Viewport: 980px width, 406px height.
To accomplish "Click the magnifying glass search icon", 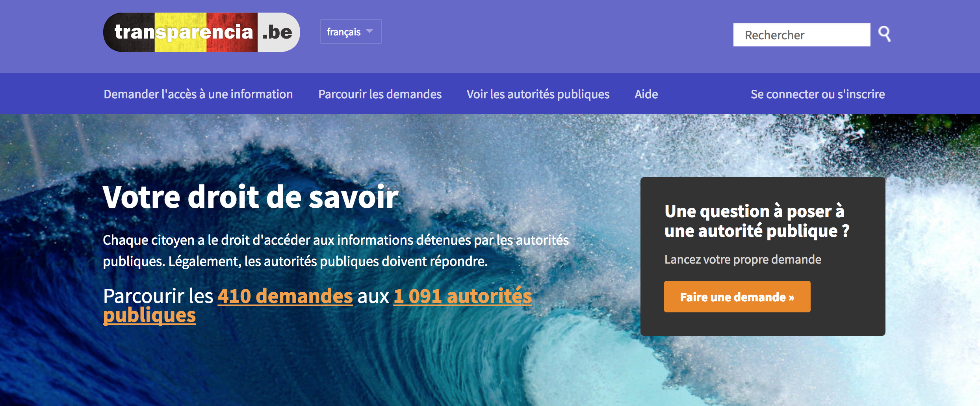I will (x=885, y=34).
